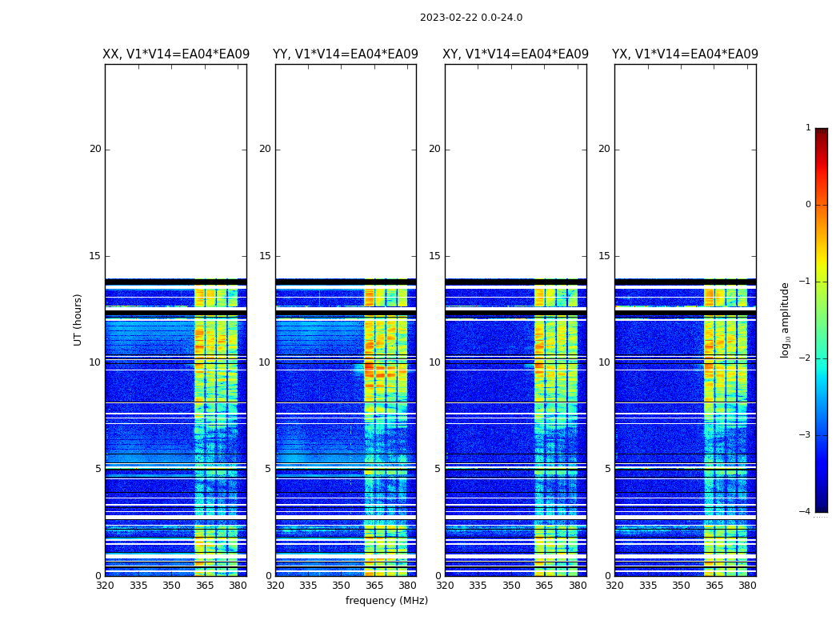Click the date heading 2023-02-22 0.0-24.0

coord(471,18)
